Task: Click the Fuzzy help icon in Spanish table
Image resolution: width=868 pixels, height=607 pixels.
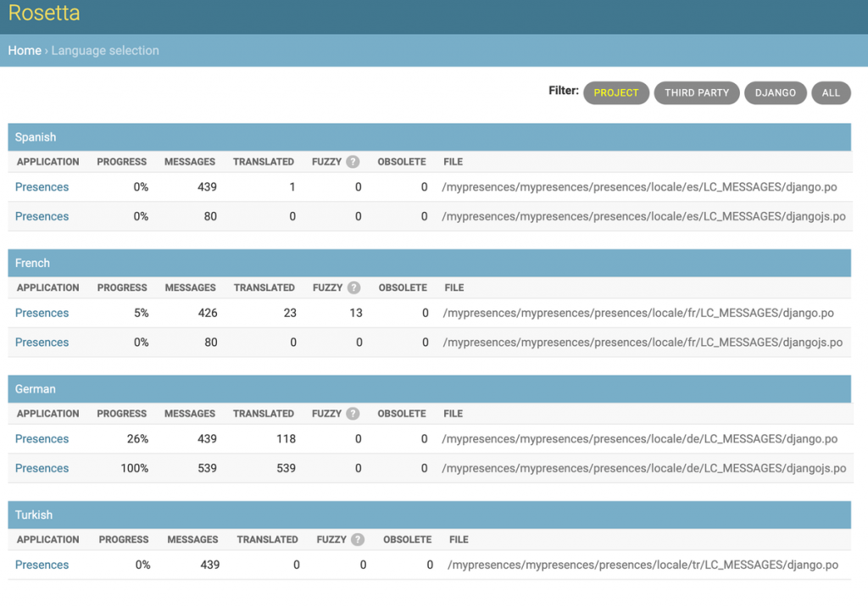Action: tap(353, 162)
